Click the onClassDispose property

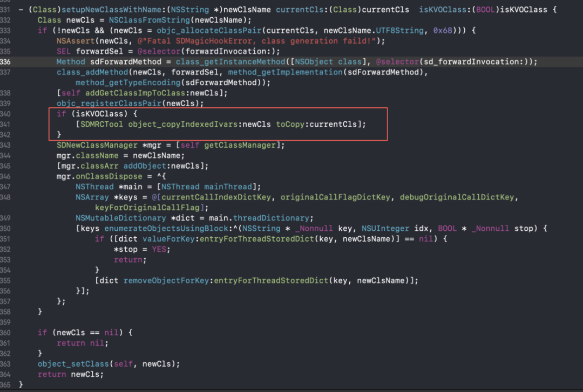109,176
